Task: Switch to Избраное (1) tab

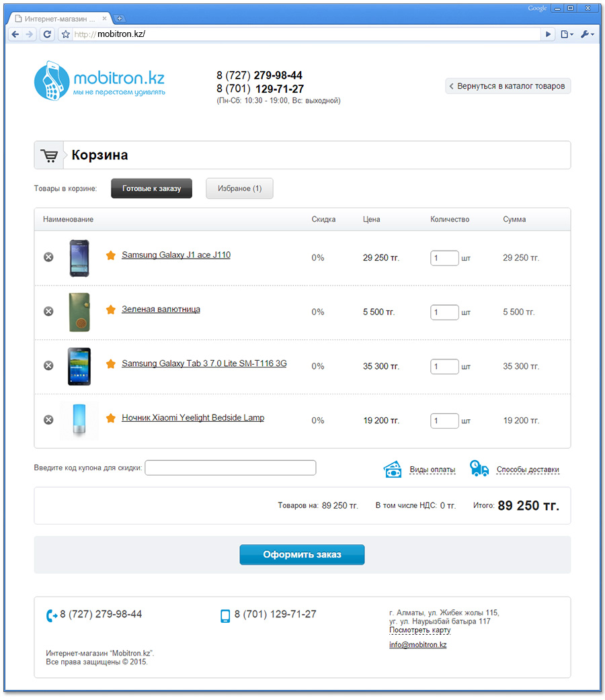Action: point(239,188)
